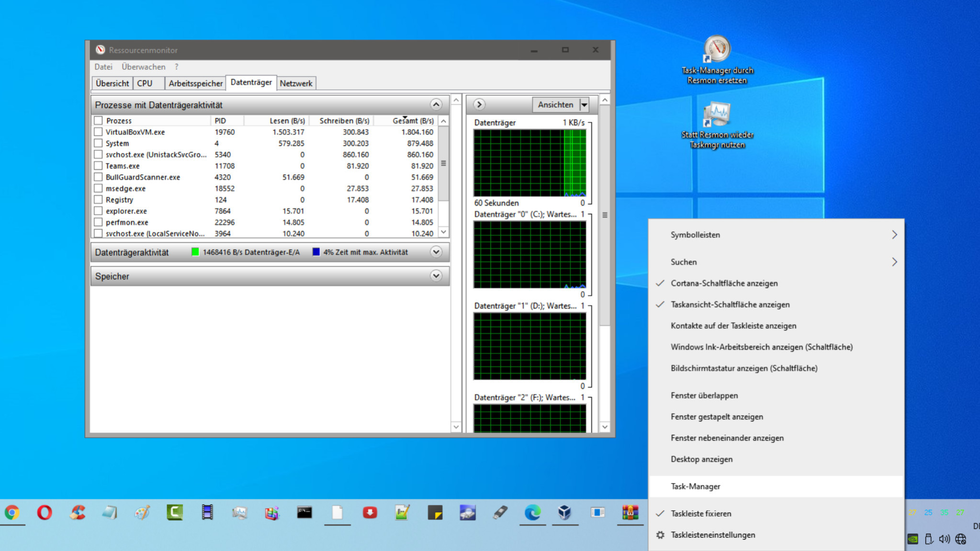Check the explorer.exe process checkbox
980x551 pixels.
[98, 211]
